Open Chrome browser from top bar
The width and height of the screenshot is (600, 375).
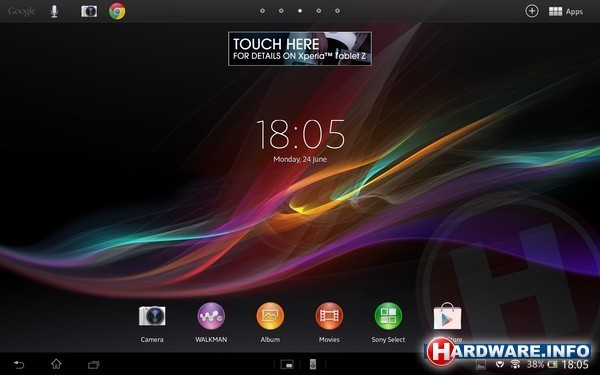117,11
